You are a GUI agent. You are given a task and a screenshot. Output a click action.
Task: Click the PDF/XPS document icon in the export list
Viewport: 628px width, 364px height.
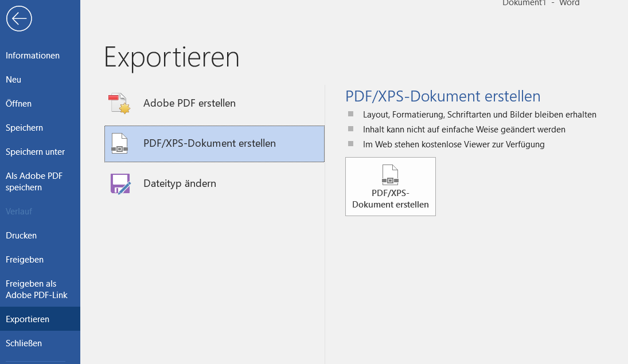[119, 143]
